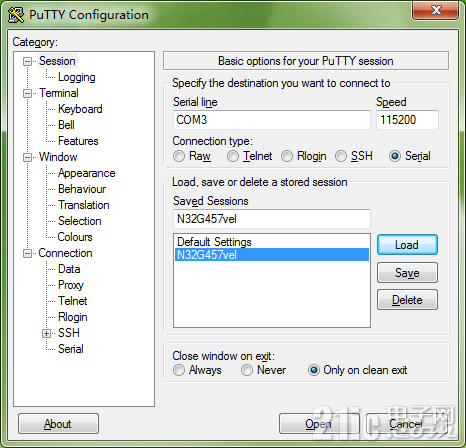This screenshot has width=466, height=448.
Task: Go to Colours settings in tree
Action: point(75,237)
